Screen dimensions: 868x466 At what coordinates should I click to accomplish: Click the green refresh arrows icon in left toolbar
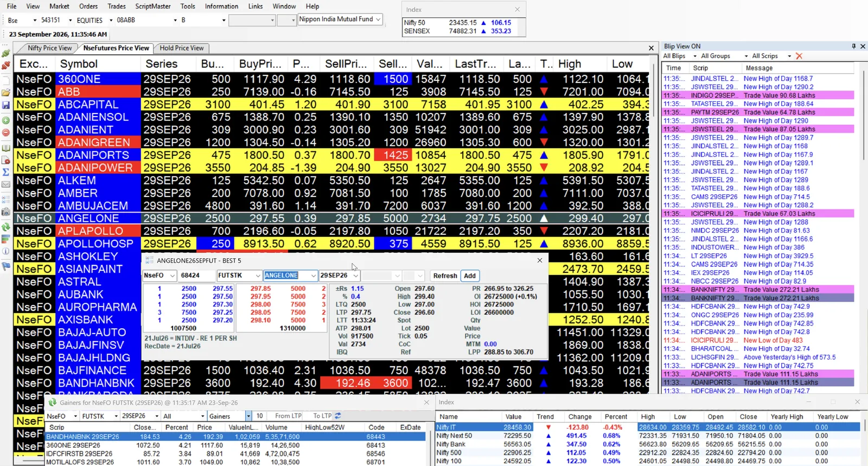coord(6,227)
